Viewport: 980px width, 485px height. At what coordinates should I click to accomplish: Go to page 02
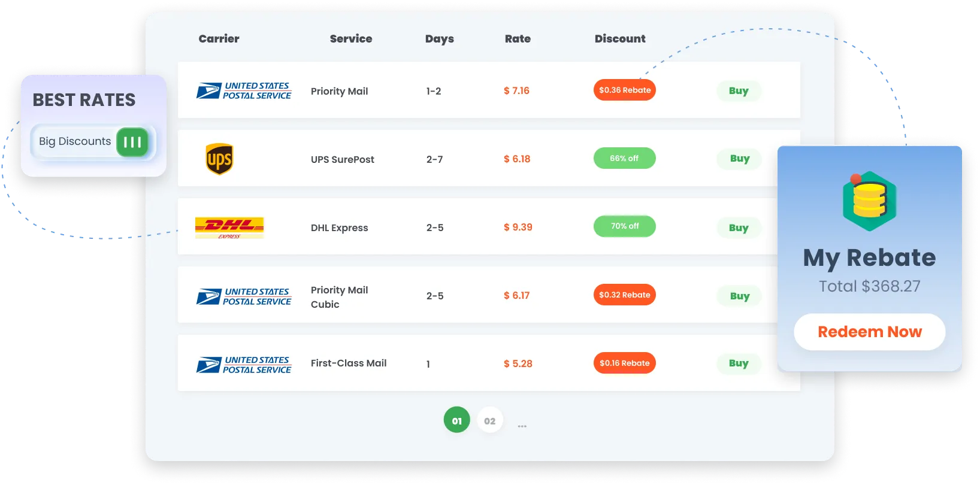(x=490, y=420)
